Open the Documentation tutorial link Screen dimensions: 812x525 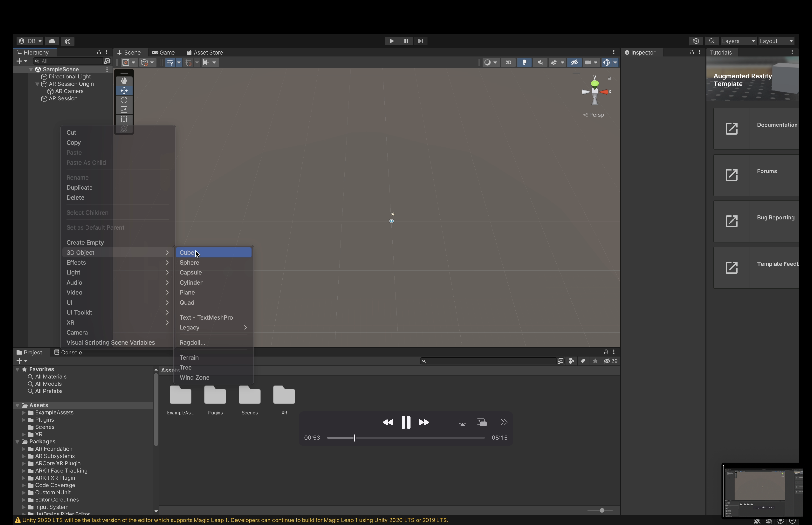click(755, 129)
